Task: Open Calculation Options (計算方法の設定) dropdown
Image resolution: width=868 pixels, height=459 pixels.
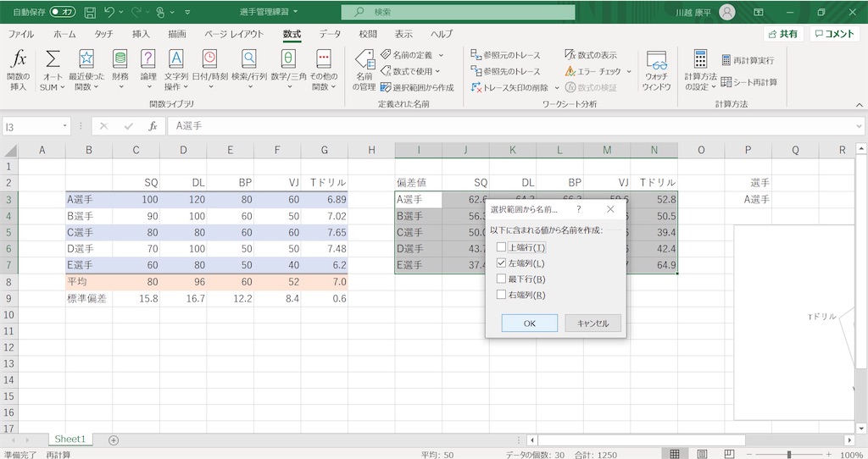Action: coord(700,70)
